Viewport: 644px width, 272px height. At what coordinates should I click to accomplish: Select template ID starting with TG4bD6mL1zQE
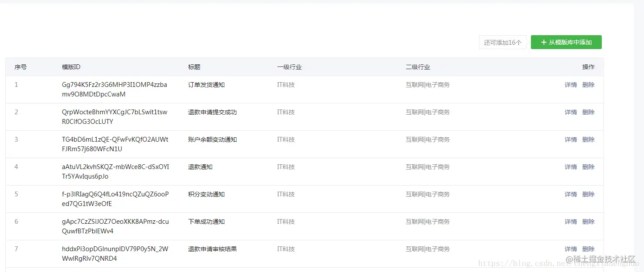coord(115,144)
